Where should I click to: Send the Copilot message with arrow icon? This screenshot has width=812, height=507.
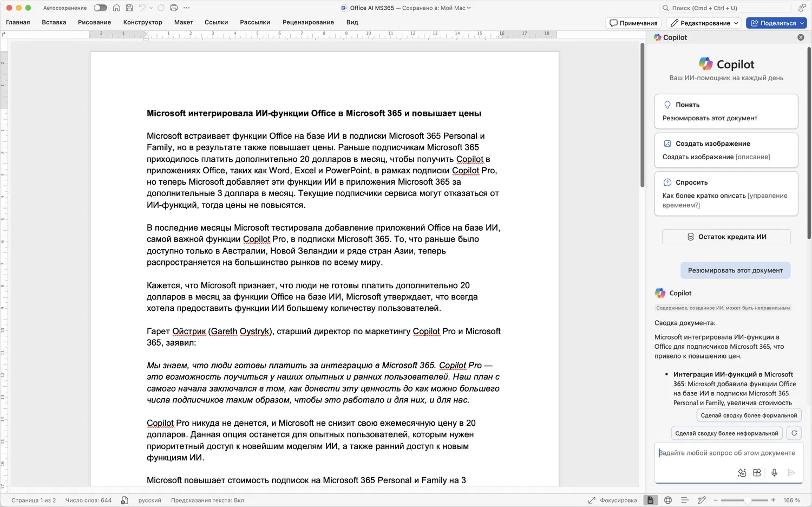[791, 473]
